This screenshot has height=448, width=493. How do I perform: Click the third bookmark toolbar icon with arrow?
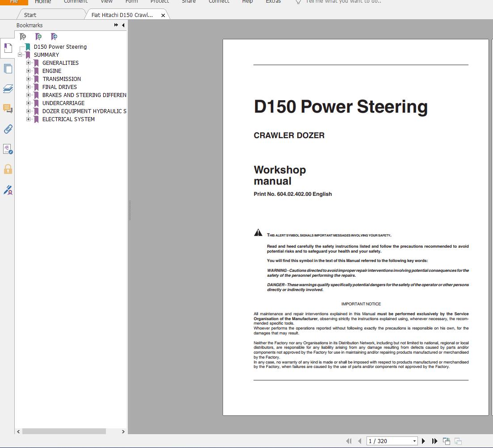point(54,37)
